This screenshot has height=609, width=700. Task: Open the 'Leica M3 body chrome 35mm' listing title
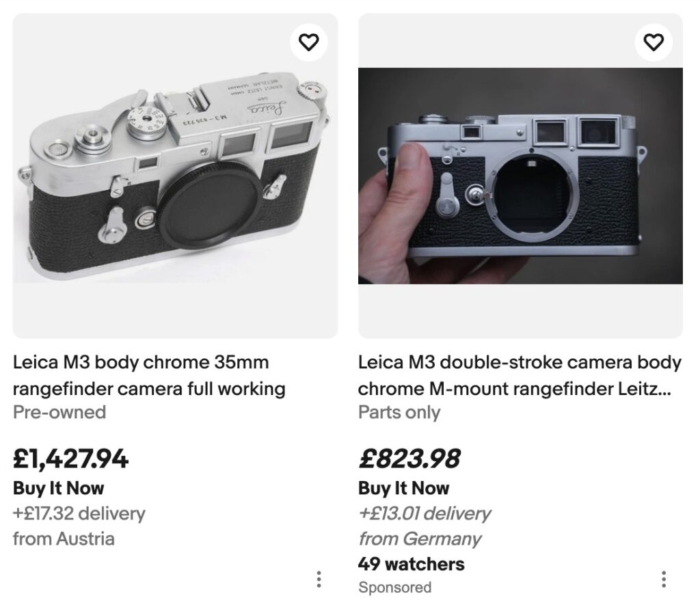tap(149, 375)
